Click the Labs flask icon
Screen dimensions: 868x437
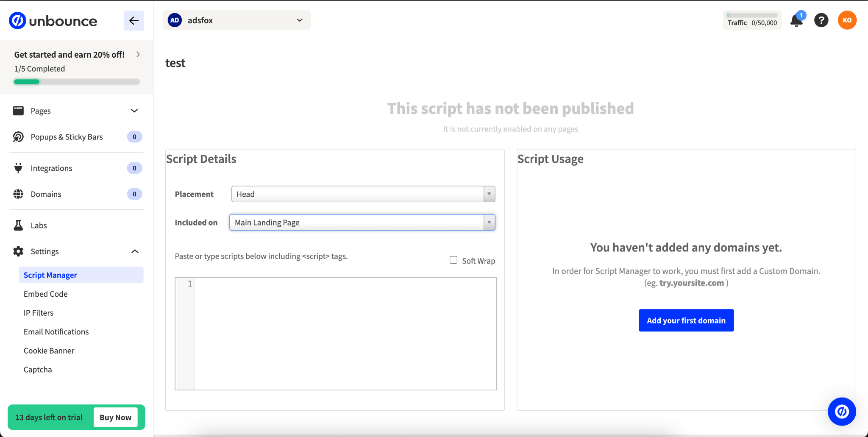click(18, 225)
